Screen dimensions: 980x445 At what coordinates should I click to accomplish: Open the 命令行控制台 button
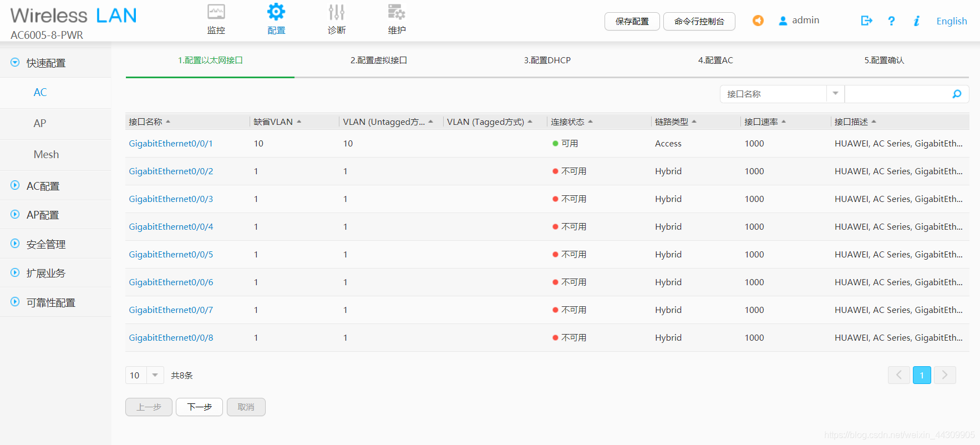[x=699, y=21]
